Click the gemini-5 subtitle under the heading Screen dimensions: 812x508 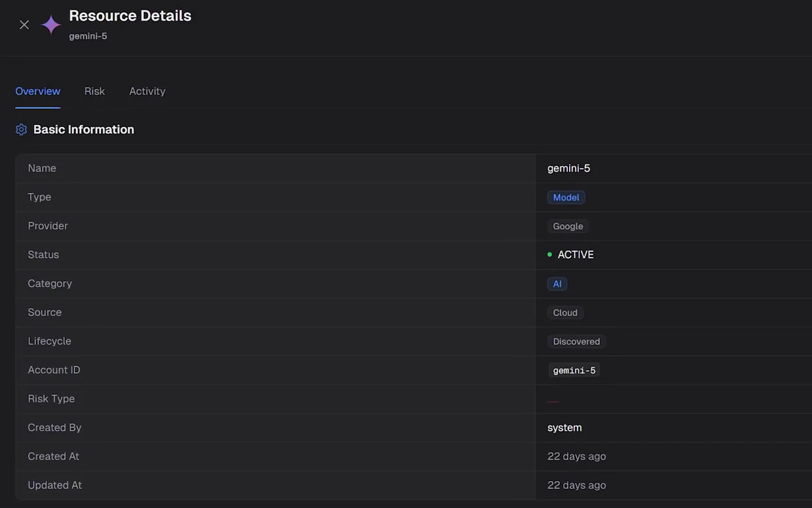pyautogui.click(x=88, y=36)
